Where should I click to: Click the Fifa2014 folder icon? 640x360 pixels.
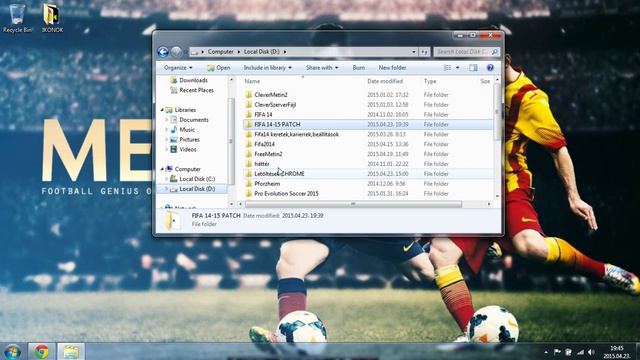[249, 144]
